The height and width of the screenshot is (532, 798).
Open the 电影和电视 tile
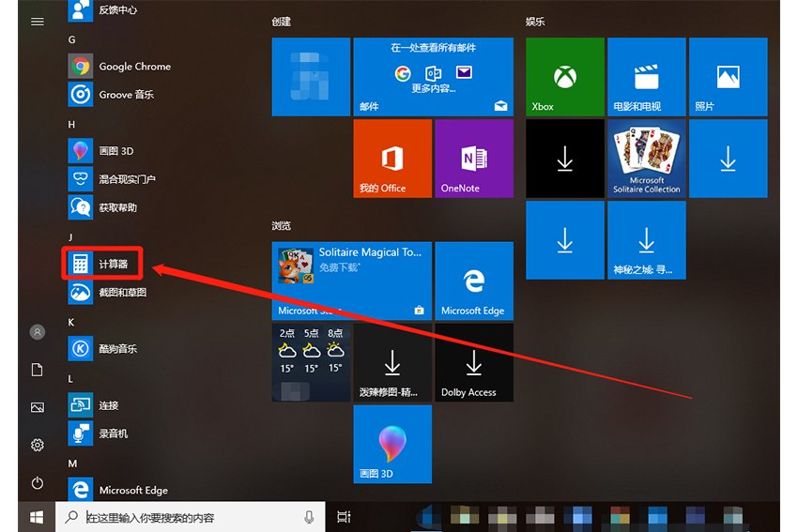(646, 77)
